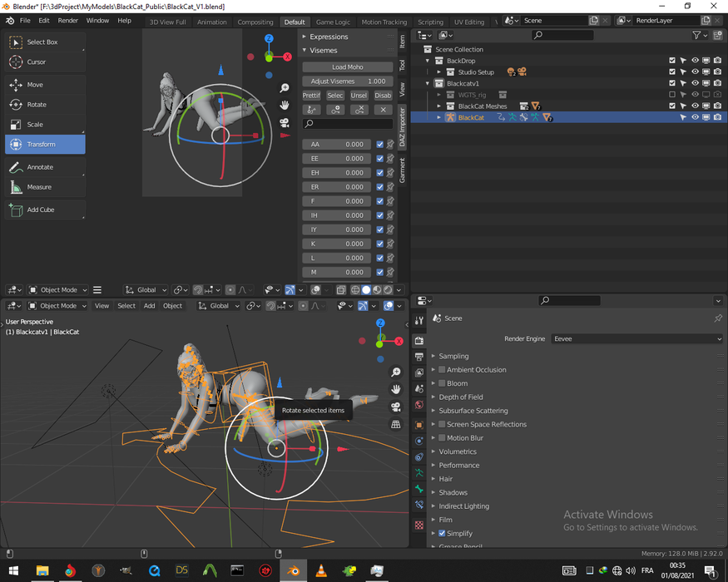Viewport: 728px width, 582px height.
Task: Open the Render Engine dropdown
Action: click(637, 338)
